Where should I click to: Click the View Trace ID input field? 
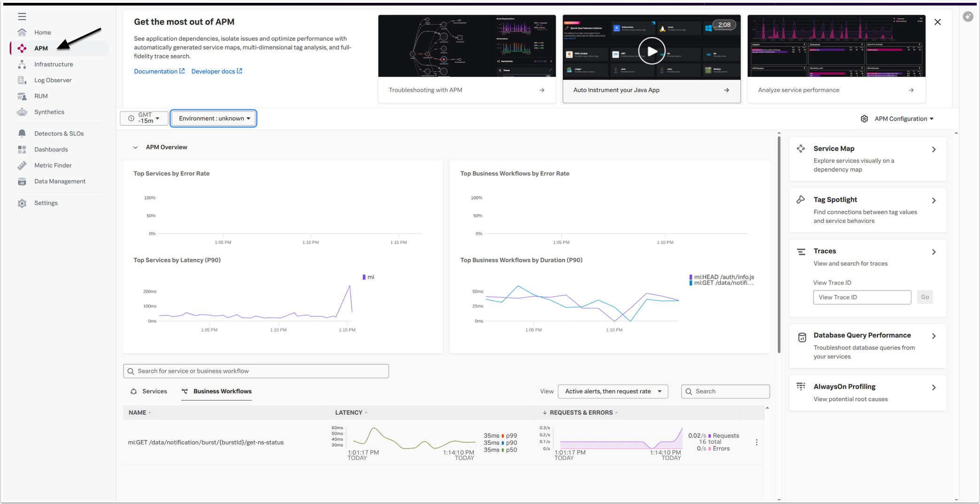click(862, 298)
